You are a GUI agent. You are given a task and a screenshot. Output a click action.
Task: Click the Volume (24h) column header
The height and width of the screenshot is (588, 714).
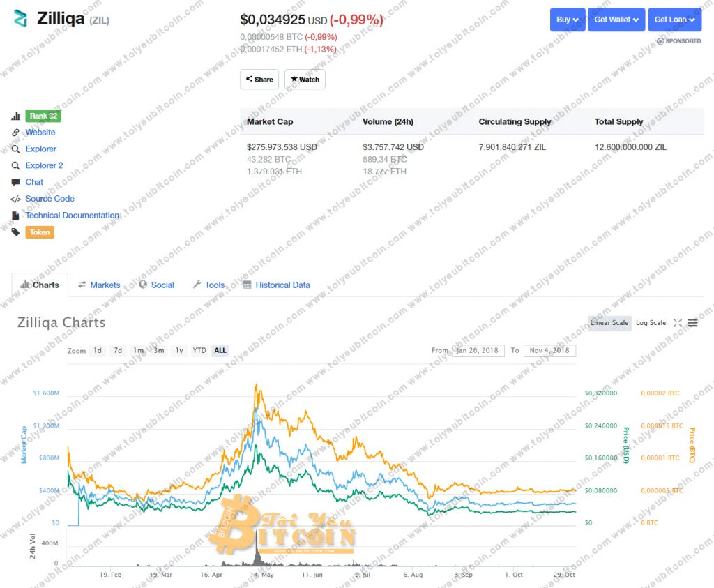388,121
